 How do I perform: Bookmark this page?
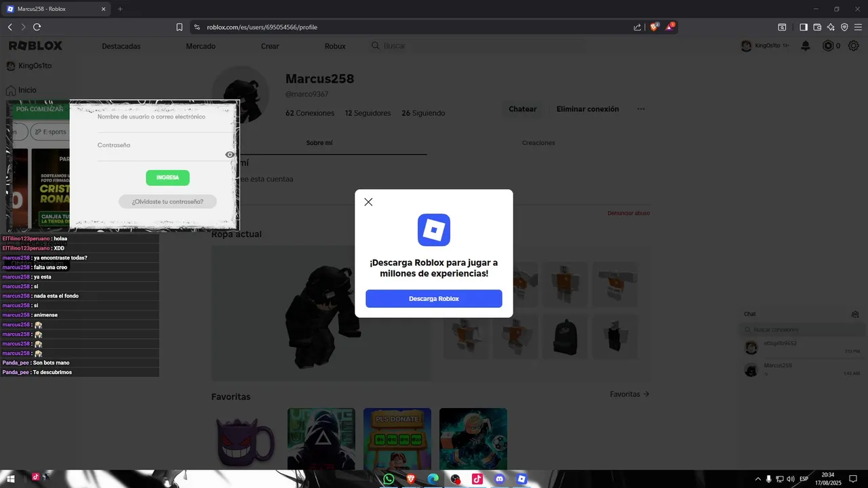[x=179, y=27]
